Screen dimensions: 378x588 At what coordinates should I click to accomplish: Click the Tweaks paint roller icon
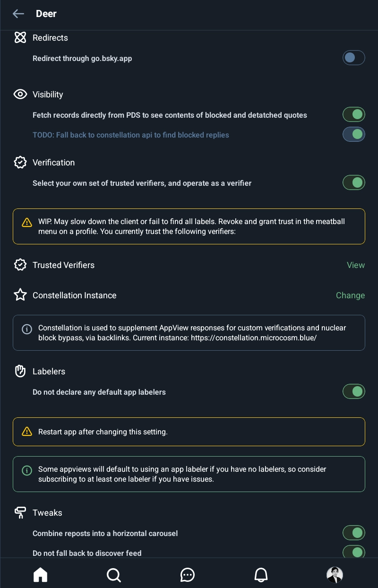[x=20, y=513]
